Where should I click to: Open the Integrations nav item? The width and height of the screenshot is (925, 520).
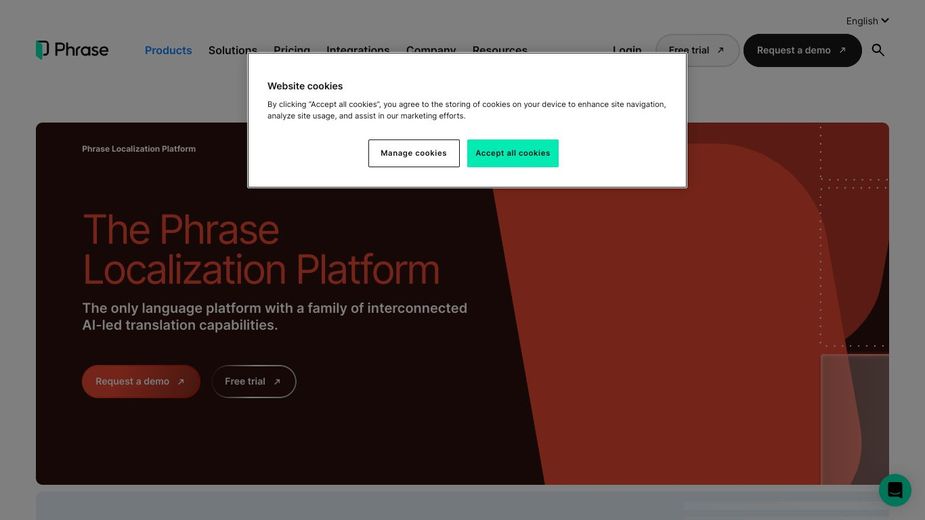(358, 49)
